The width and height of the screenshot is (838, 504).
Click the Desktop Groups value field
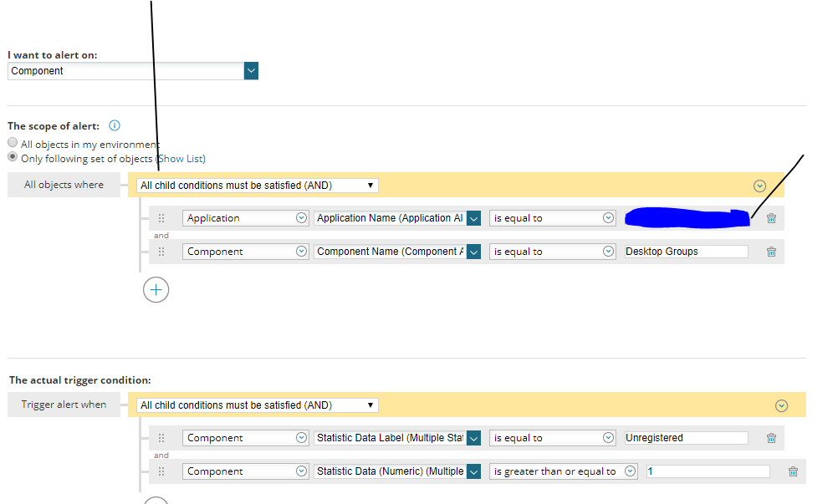pyautogui.click(x=687, y=252)
